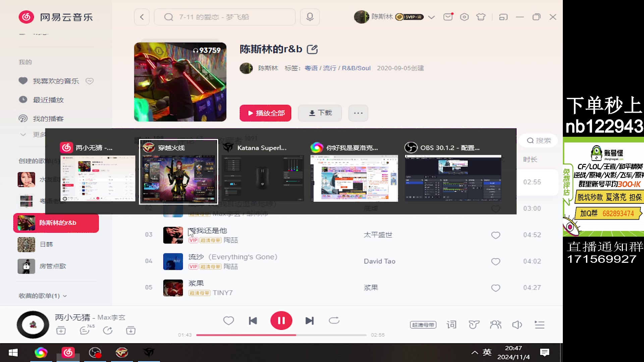644x362 pixels.
Task: Expand the user account dropdown arrow
Action: 431,17
